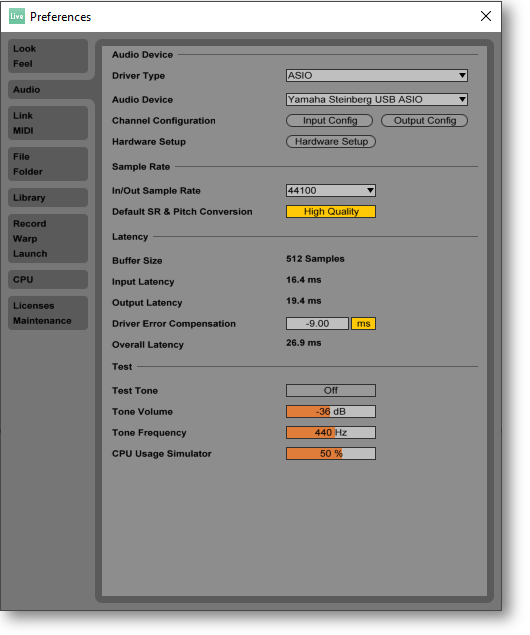Click the Tone Volume label
The height and width of the screenshot is (635, 530).
(143, 411)
